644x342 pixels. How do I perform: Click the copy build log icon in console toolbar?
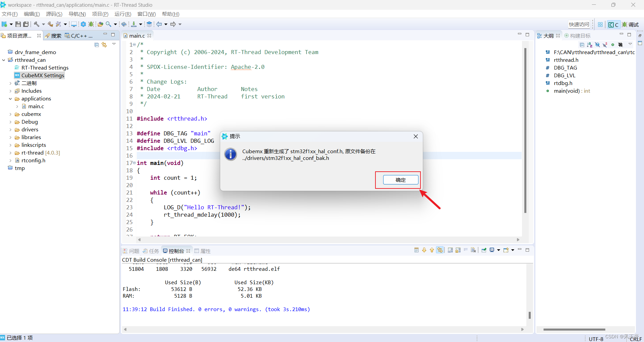450,250
